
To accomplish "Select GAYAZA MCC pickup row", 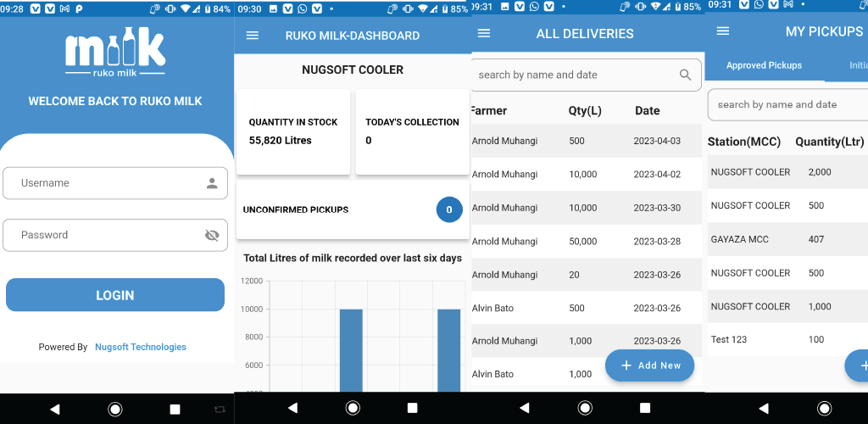I will click(x=787, y=239).
